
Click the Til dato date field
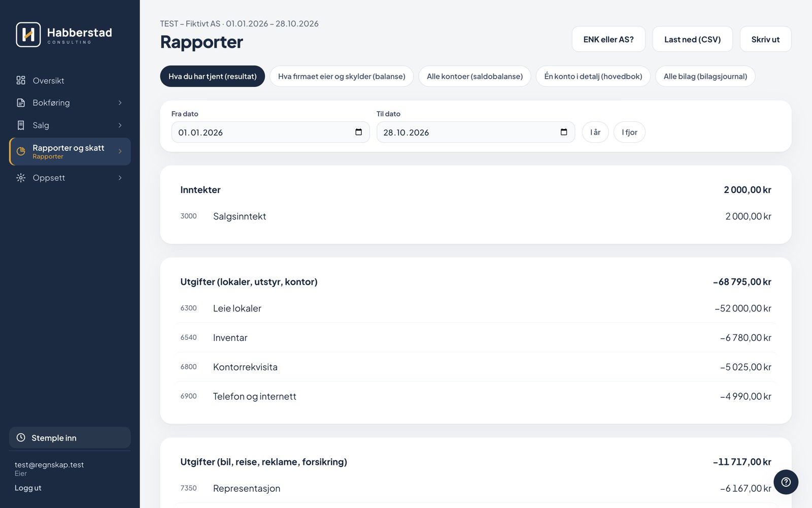pyautogui.click(x=476, y=132)
